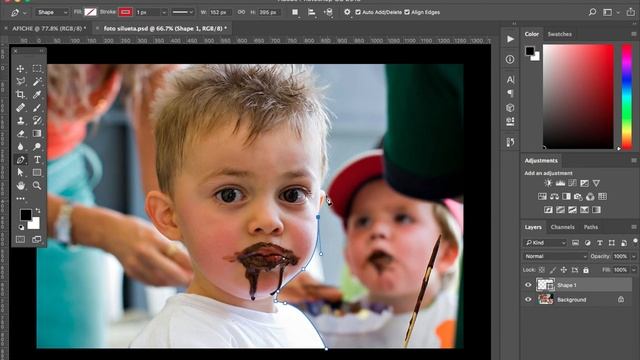Open the path alignment options
The height and width of the screenshot is (360, 640).
pyautogui.click(x=312, y=12)
